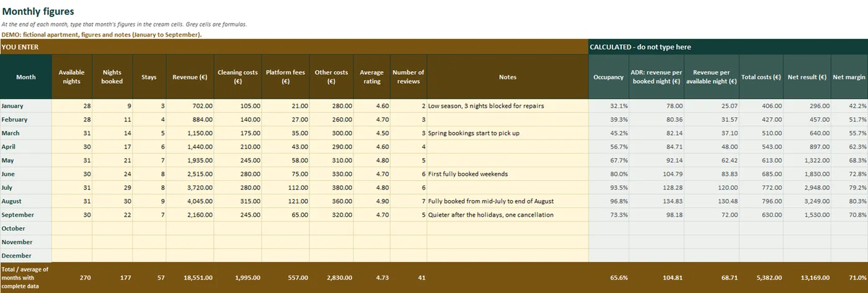Screen dimensions: 868x293
Task: Select August revenue cell 4,045.00
Action: coord(190,201)
